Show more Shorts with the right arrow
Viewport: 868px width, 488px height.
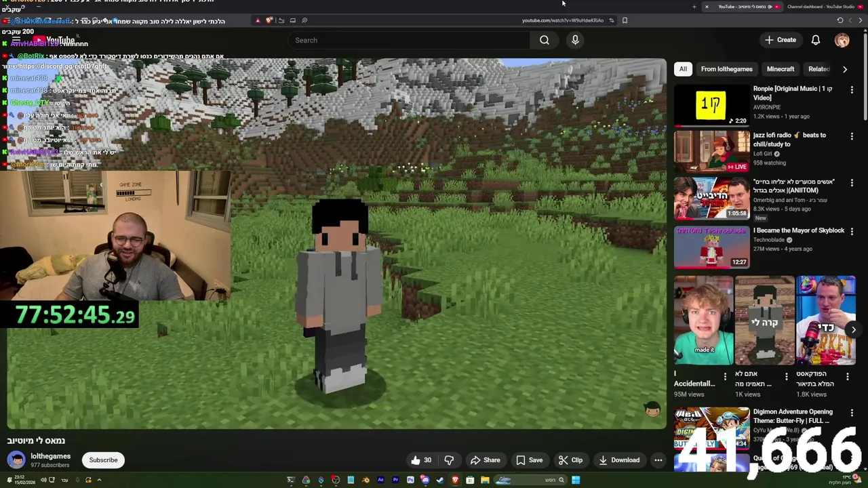coord(853,330)
